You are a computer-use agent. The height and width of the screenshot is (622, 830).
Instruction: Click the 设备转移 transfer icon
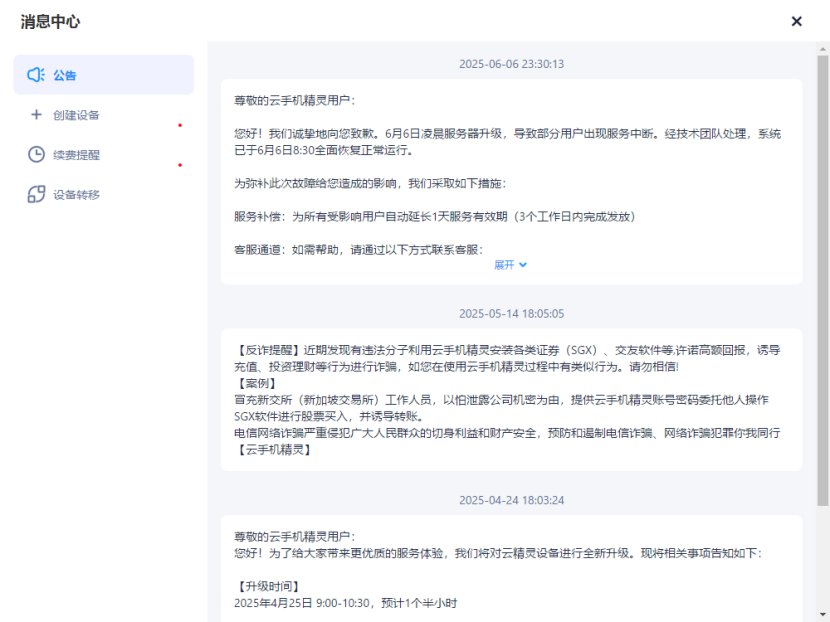coord(36,194)
